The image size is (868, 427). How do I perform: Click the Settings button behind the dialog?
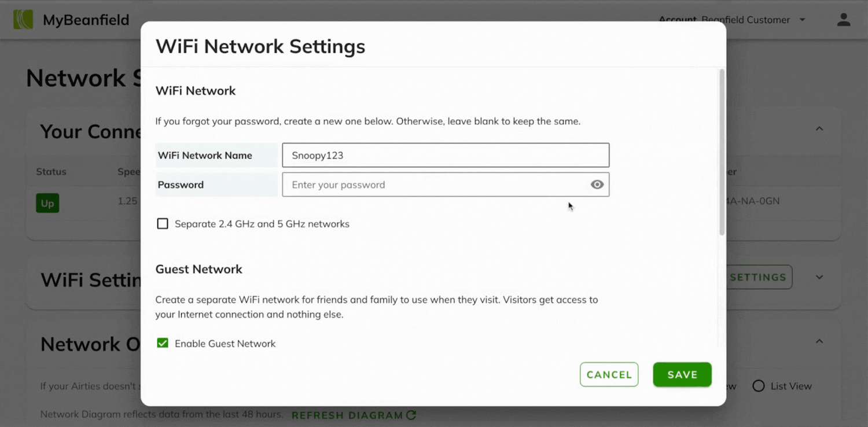pyautogui.click(x=759, y=278)
